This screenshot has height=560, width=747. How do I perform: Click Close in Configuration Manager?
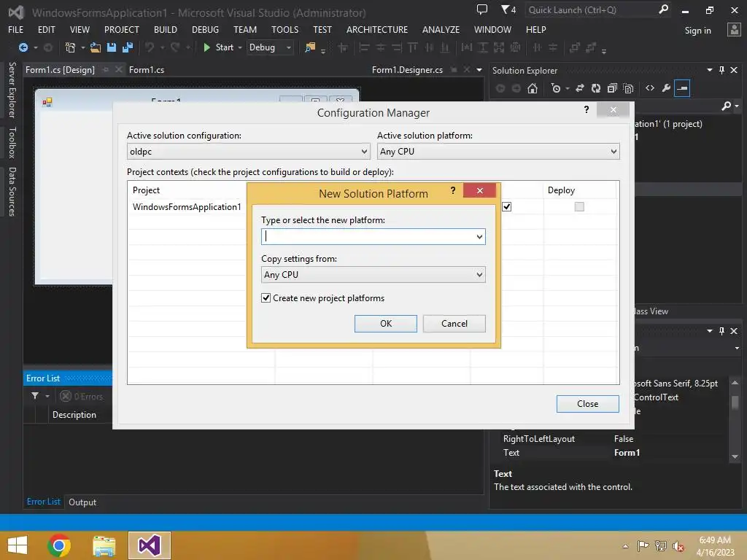pos(588,404)
